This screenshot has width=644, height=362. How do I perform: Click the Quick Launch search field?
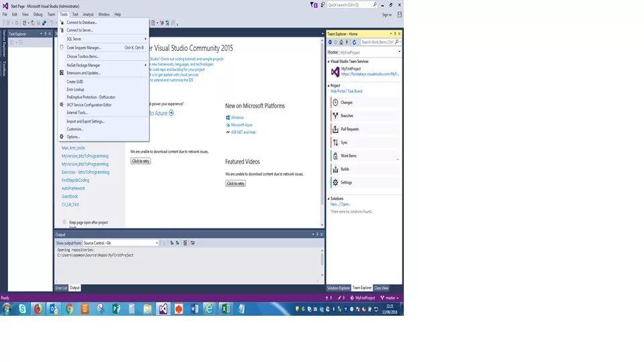[x=352, y=5]
